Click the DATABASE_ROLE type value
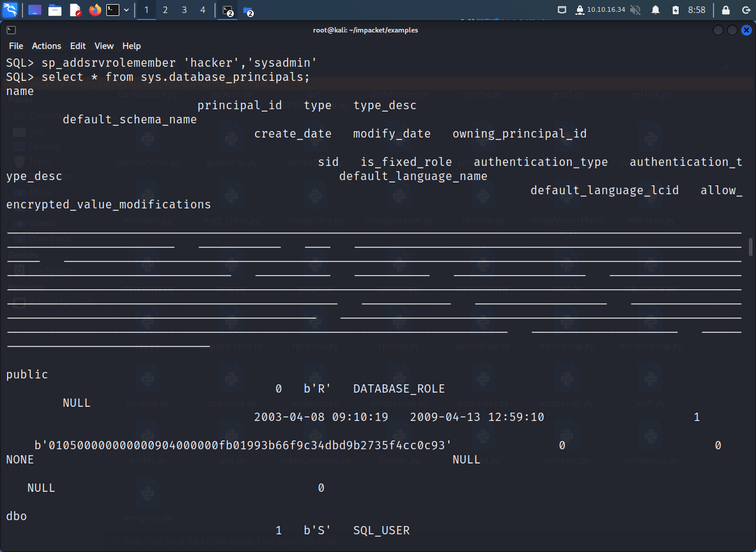Viewport: 756px width, 552px height. click(x=399, y=388)
